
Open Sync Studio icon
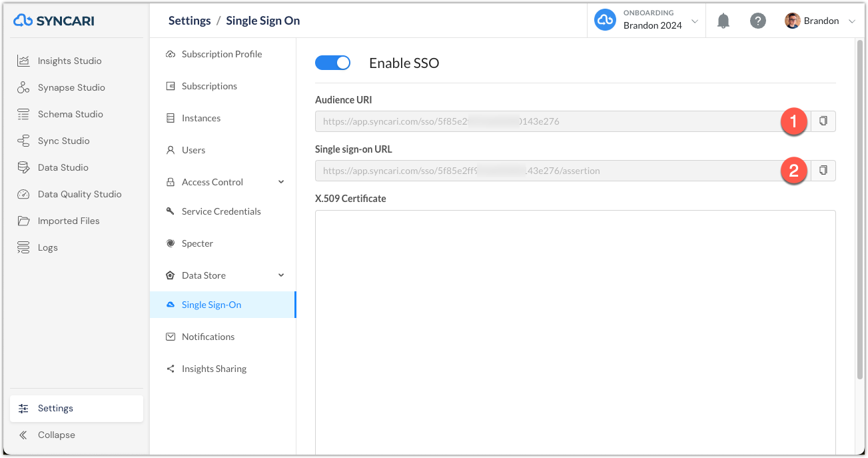[x=23, y=141]
